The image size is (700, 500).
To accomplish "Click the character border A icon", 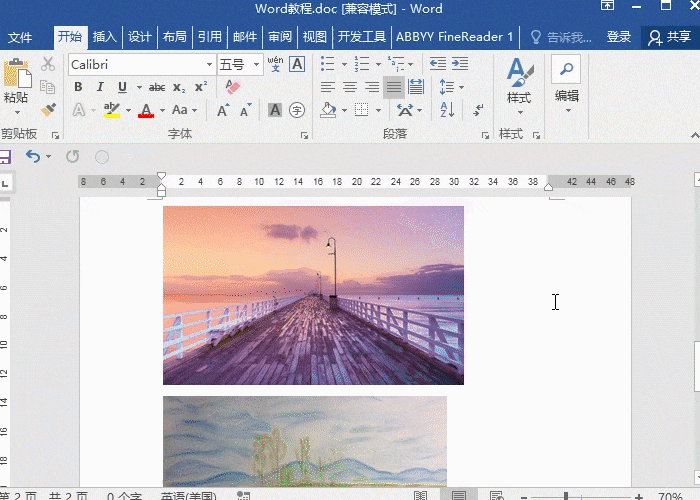I will (x=297, y=64).
